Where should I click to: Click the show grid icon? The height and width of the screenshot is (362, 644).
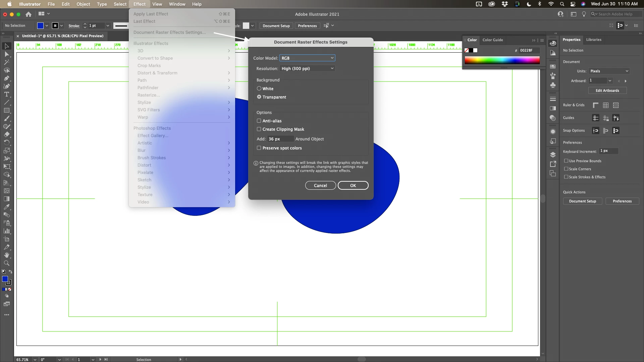click(x=605, y=105)
